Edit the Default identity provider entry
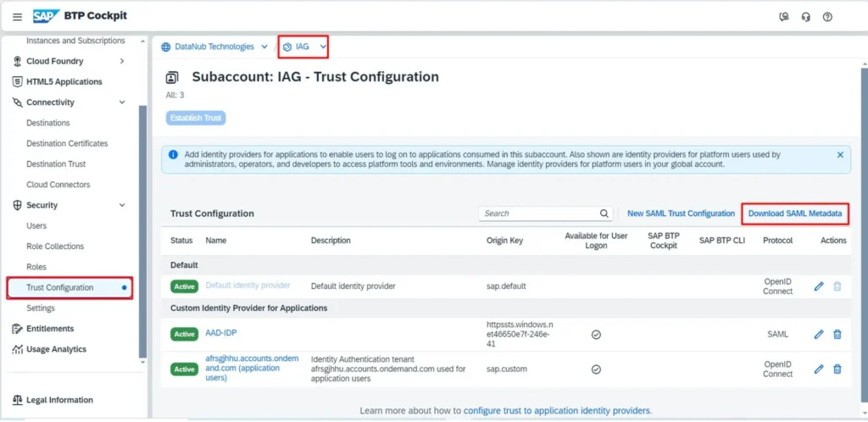868x422 pixels. [x=818, y=286]
